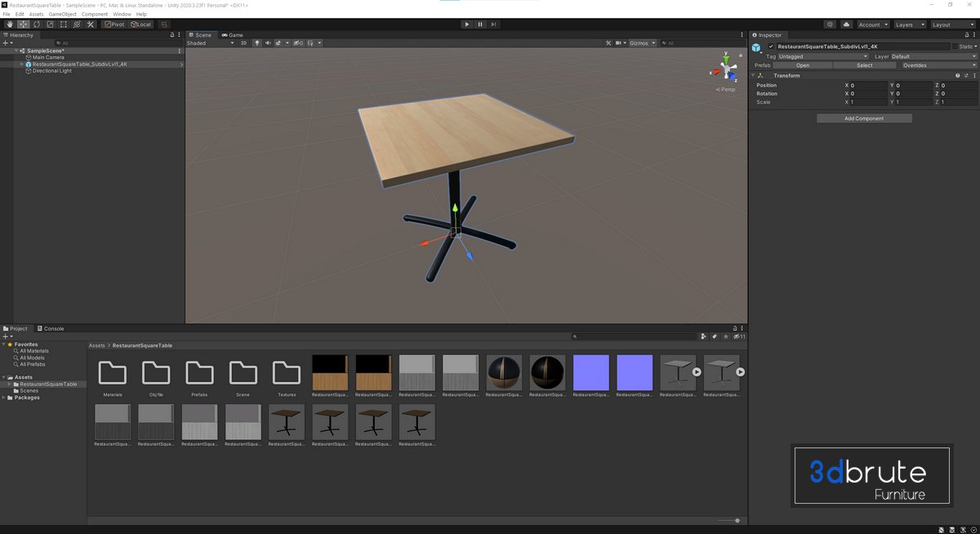Select the Rotate tool
Image resolution: width=980 pixels, height=534 pixels.
point(37,24)
